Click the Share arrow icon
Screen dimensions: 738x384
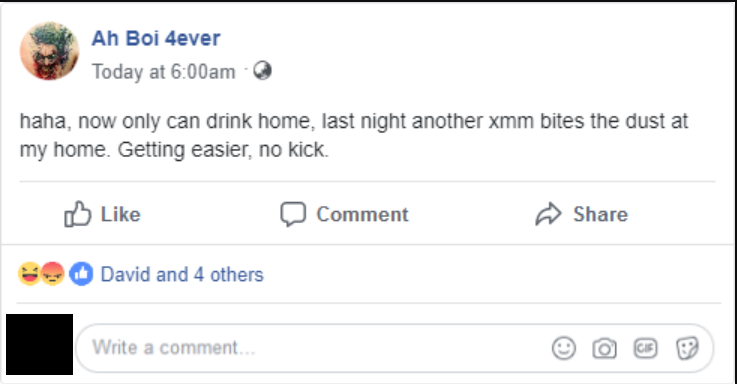pyautogui.click(x=548, y=214)
